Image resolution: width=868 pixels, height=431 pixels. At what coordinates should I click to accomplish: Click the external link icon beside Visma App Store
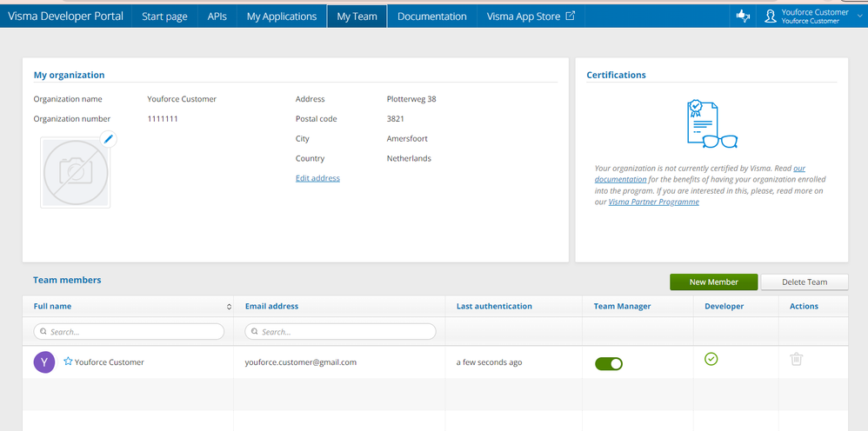point(571,16)
